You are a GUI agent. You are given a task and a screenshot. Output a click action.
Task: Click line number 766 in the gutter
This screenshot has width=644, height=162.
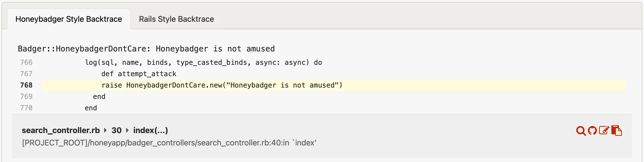tap(26, 63)
